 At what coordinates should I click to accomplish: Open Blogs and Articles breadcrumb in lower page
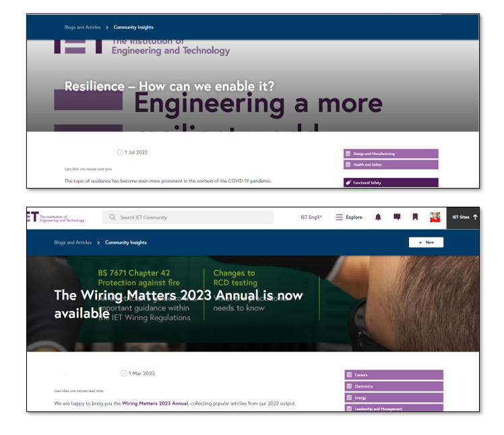(73, 242)
